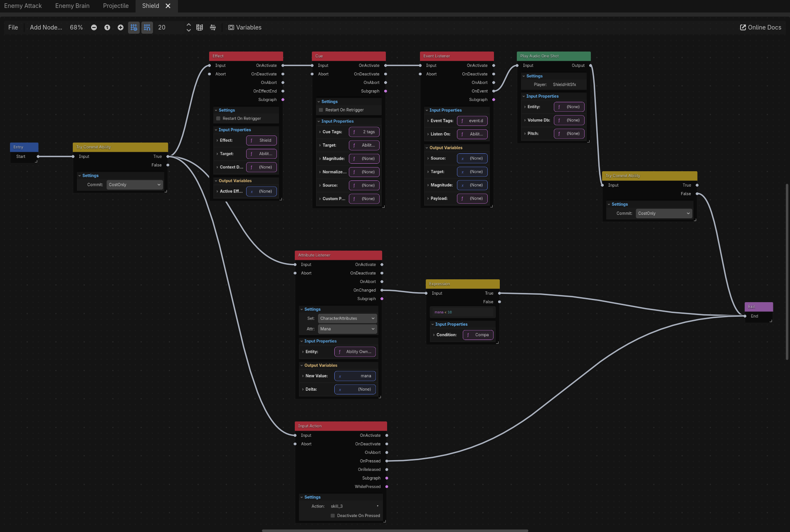Viewport: 790px width, 532px height.
Task: Open the Online Docs link
Action: pos(760,27)
